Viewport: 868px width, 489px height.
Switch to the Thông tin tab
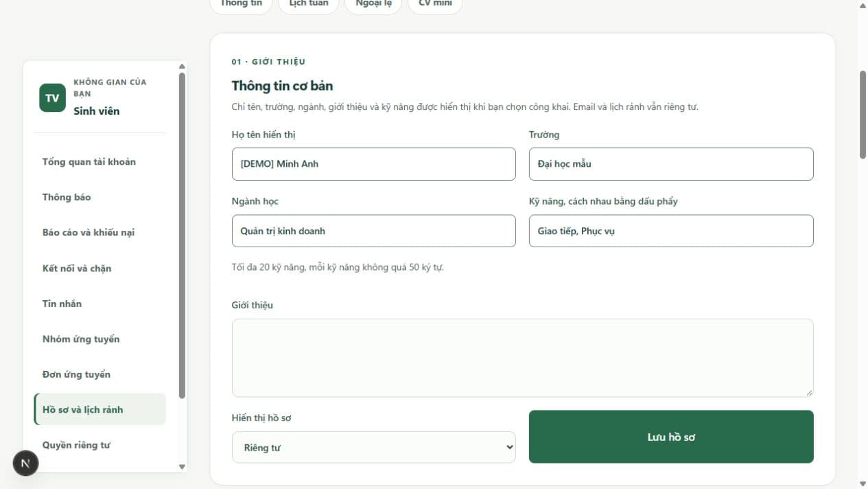pyautogui.click(x=241, y=4)
